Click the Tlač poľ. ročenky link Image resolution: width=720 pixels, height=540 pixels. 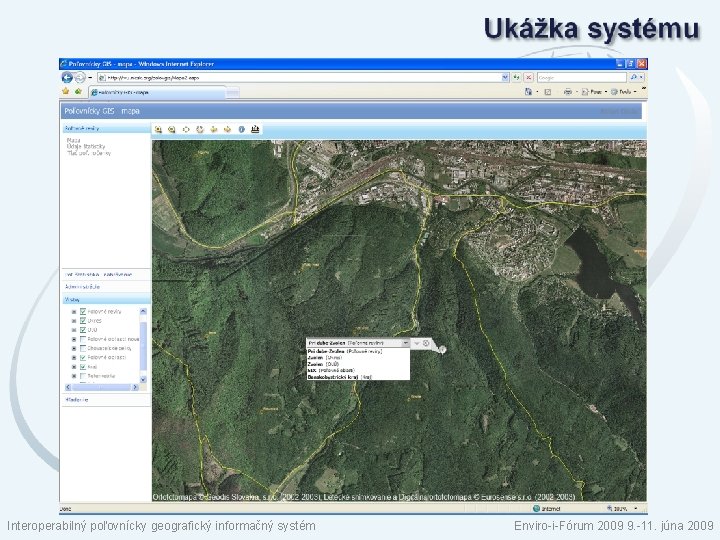click(89, 153)
